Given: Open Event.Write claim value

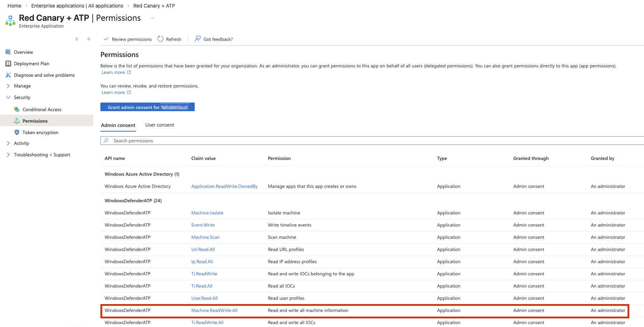Looking at the screenshot, I should point(203,225).
